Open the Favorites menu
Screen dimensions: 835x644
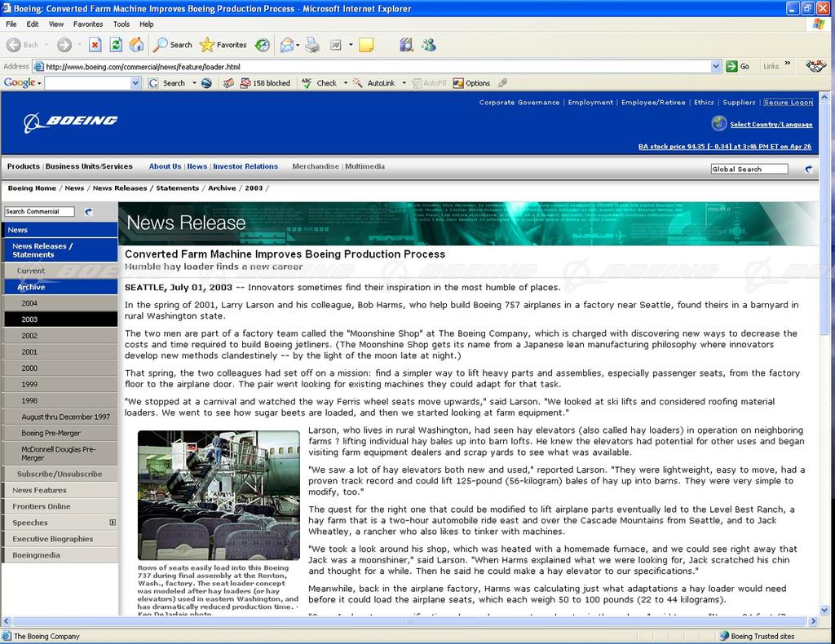88,24
